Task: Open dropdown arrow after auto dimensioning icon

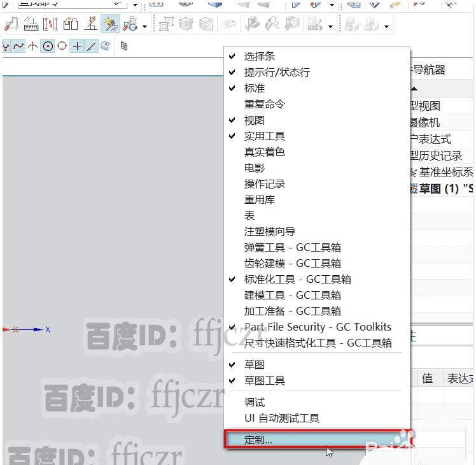Action: pyautogui.click(x=145, y=27)
